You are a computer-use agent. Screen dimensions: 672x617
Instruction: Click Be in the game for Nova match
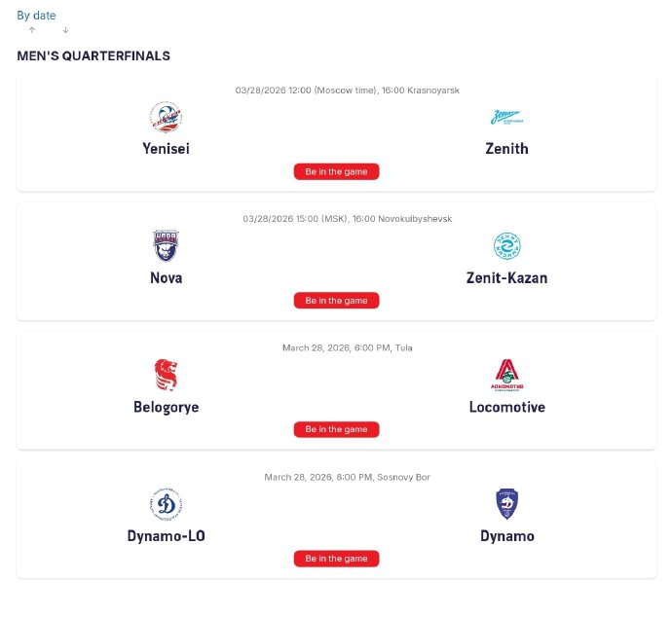pos(336,301)
